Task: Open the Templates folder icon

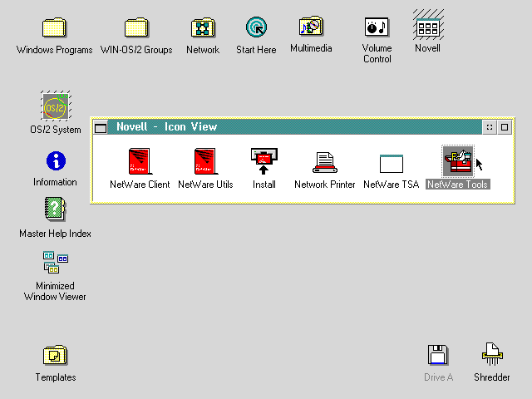Action: pyautogui.click(x=56, y=355)
